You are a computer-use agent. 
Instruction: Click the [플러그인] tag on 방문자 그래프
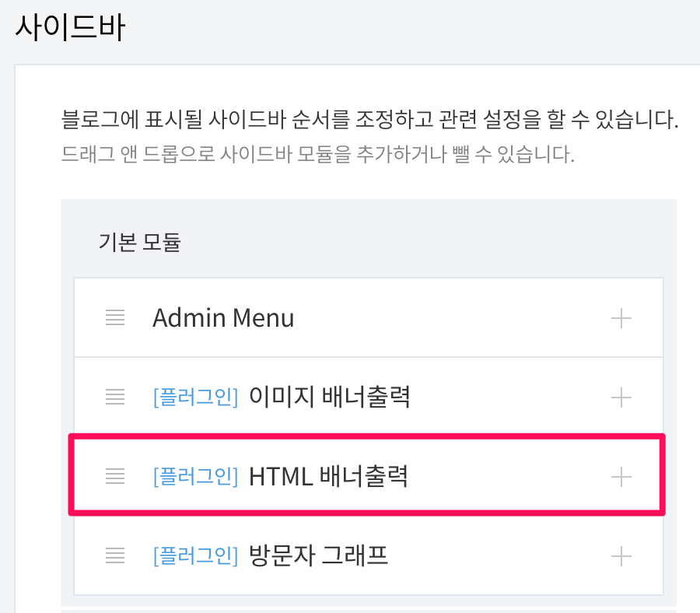(x=195, y=555)
